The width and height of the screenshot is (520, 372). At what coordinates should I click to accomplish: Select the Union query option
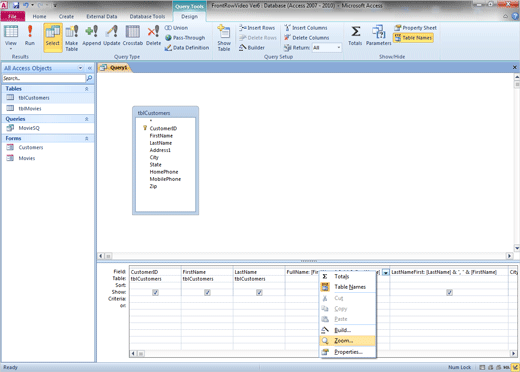point(176,28)
